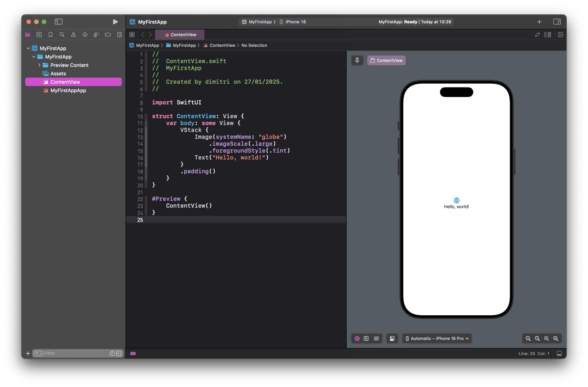Select the Project navigator folder icon
This screenshot has height=387, width=588.
28,35
